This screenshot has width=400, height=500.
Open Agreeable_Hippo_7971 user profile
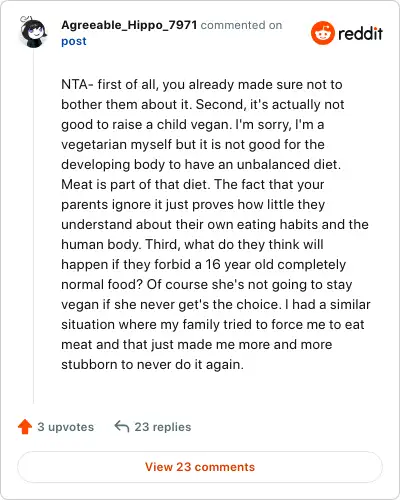tap(129, 25)
